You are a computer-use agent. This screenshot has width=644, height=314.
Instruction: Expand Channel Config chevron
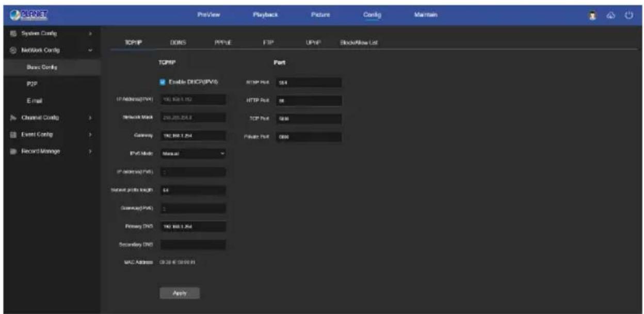coord(90,118)
